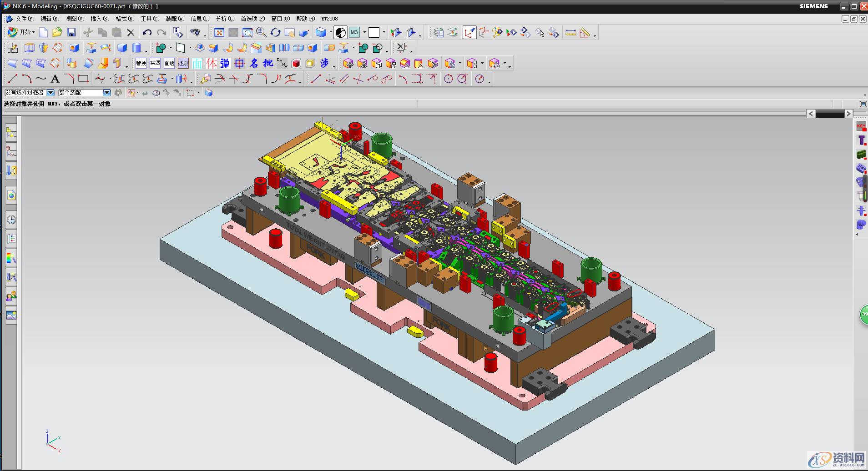The image size is (868, 471).
Task: Expand the 整个装配 scope dropdown
Action: [107, 93]
